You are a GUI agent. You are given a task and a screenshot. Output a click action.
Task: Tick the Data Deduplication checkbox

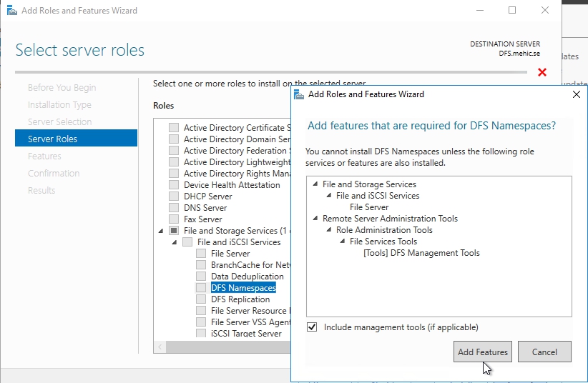pos(201,277)
